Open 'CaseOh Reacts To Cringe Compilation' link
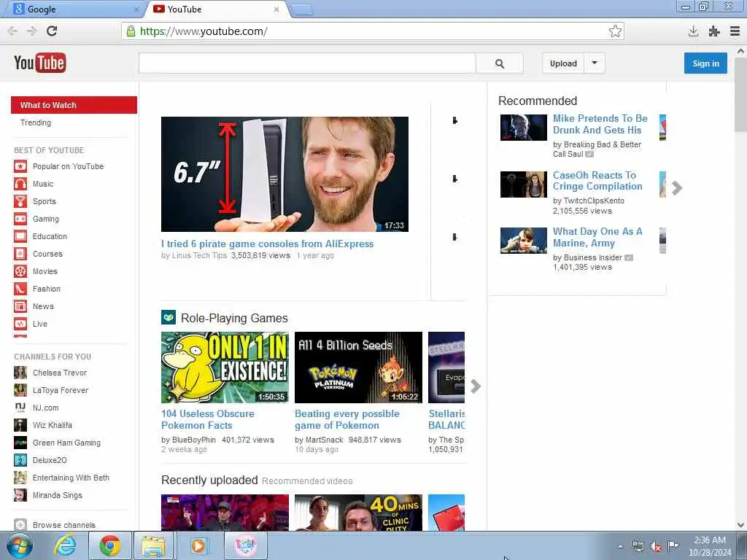This screenshot has width=747, height=560. coord(597,181)
